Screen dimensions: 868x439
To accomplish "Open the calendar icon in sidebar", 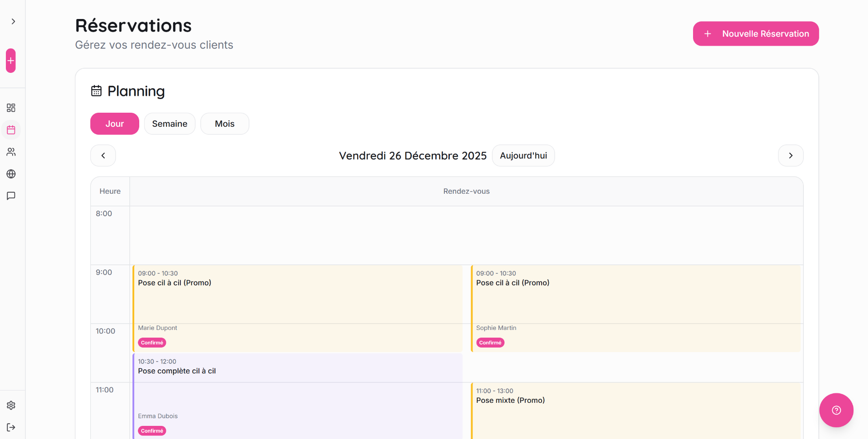I will coord(11,130).
